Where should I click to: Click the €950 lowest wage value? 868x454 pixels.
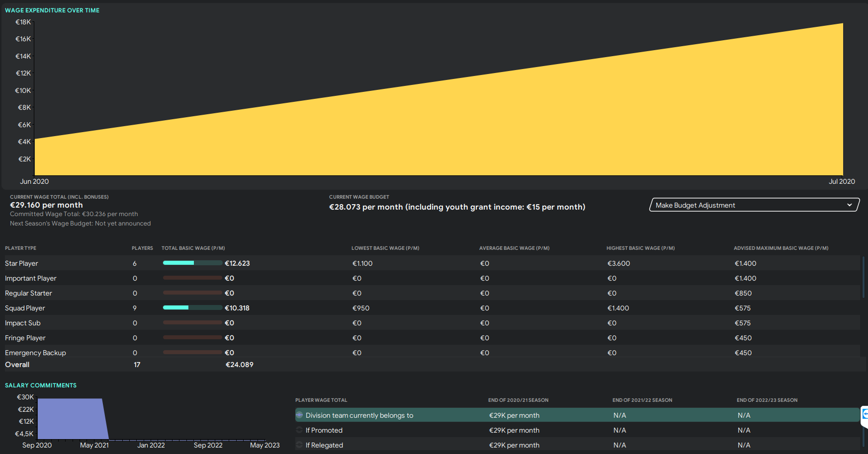(361, 308)
